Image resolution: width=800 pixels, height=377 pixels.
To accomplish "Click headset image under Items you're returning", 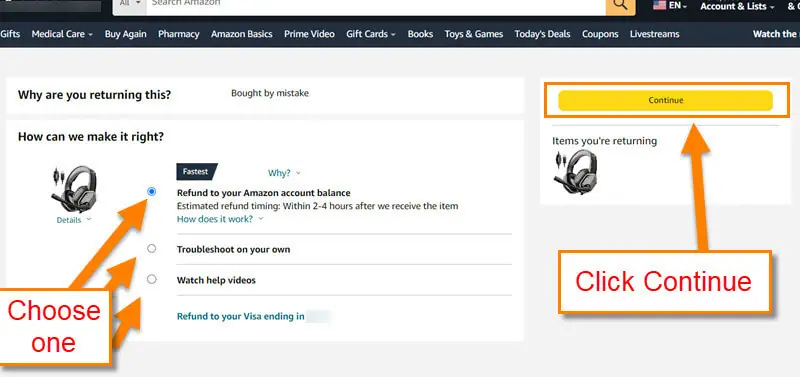I will 576,172.
